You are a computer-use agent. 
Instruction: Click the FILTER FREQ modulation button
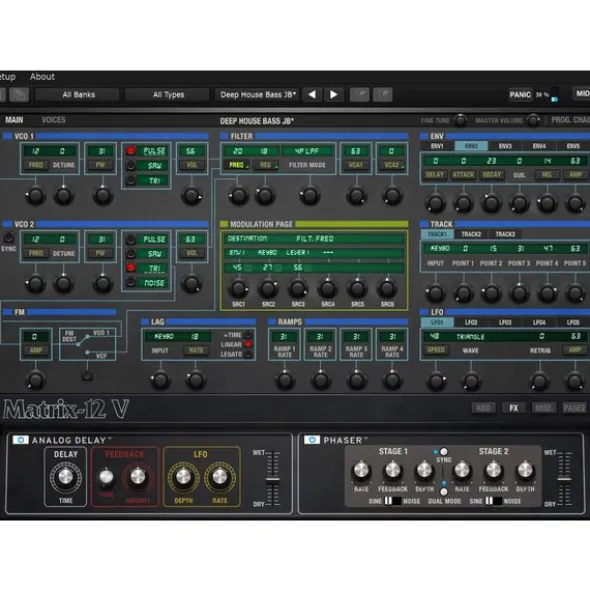tap(238, 165)
